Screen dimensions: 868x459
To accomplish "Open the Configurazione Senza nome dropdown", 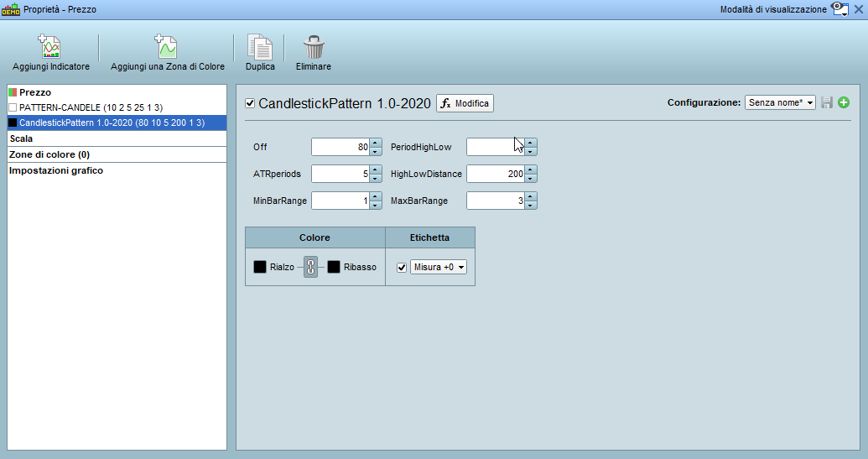I will click(780, 102).
